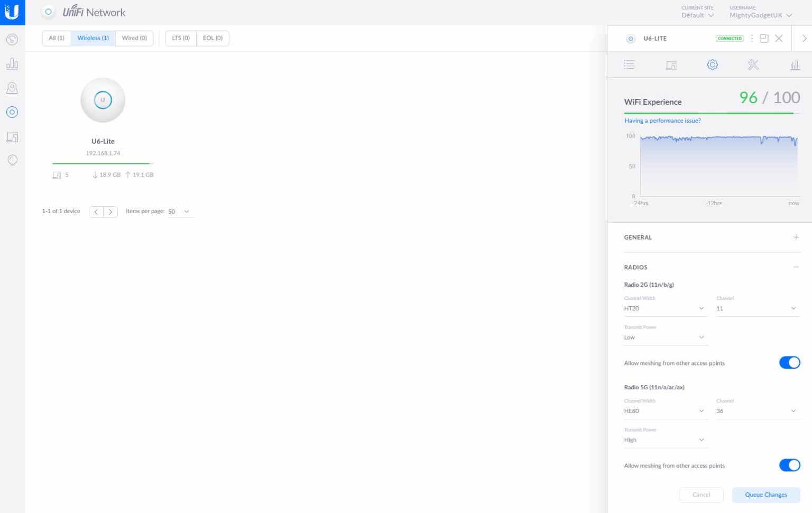
Task: Open the 2G Channel Width HT20 dropdown
Action: [x=664, y=308]
